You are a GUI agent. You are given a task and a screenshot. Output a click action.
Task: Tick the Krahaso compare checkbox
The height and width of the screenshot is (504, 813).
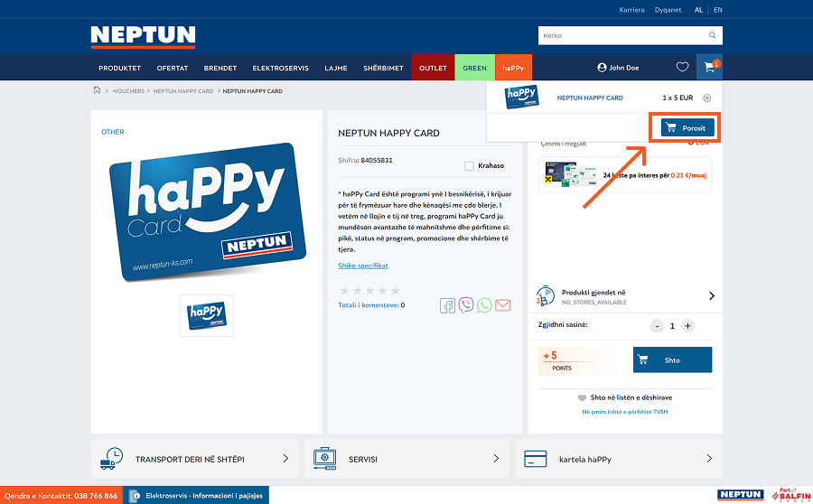[x=469, y=166]
